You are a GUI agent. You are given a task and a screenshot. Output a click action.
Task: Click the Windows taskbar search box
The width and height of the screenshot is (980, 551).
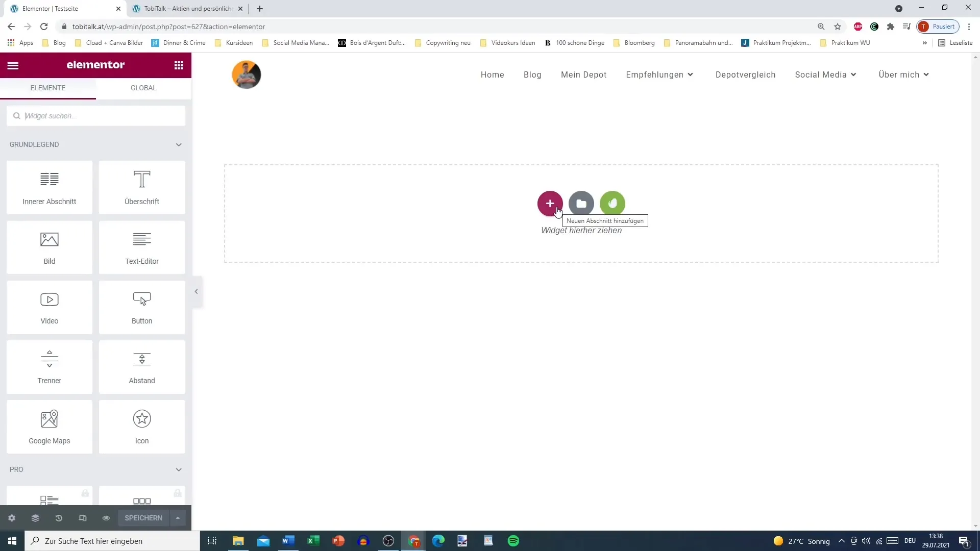(x=112, y=541)
